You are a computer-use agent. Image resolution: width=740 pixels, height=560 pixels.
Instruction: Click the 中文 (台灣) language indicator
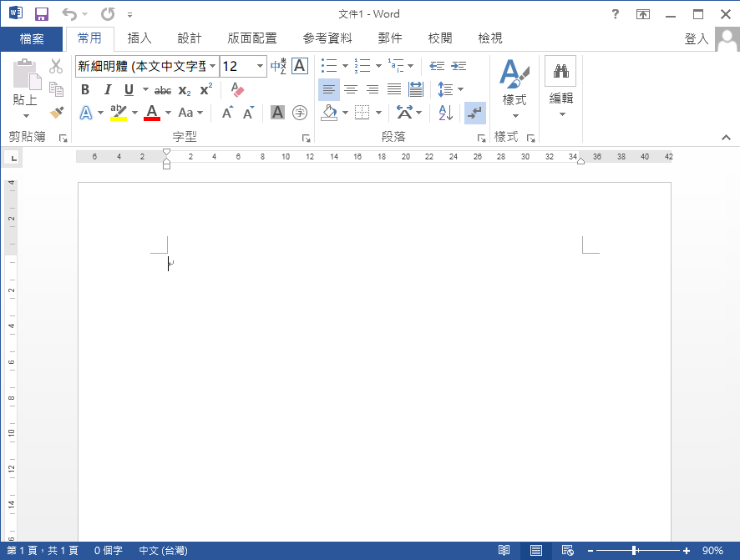[164, 551]
